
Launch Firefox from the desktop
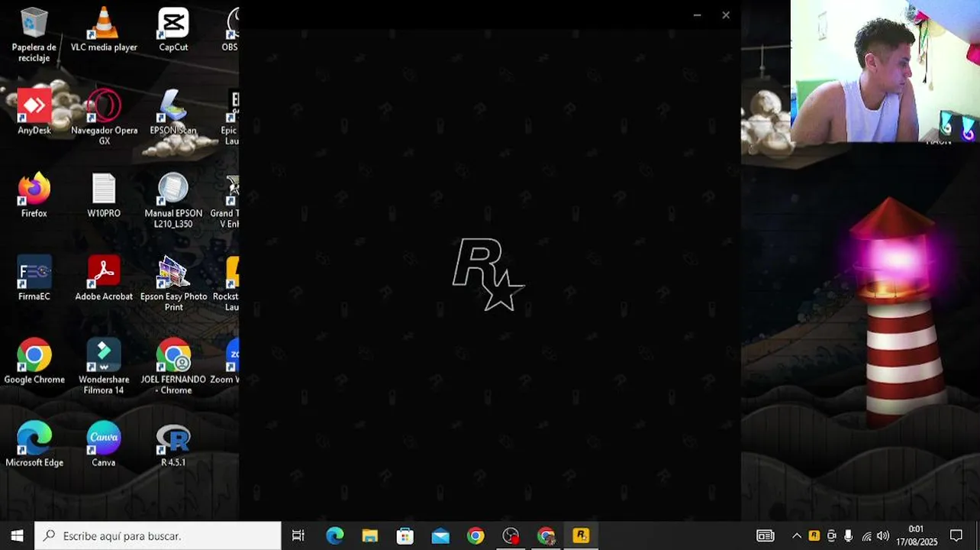(x=34, y=196)
